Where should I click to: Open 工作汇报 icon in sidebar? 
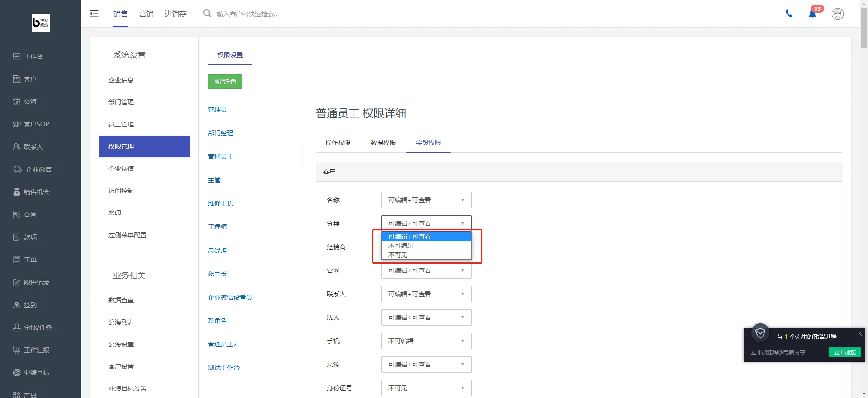pyautogui.click(x=17, y=350)
